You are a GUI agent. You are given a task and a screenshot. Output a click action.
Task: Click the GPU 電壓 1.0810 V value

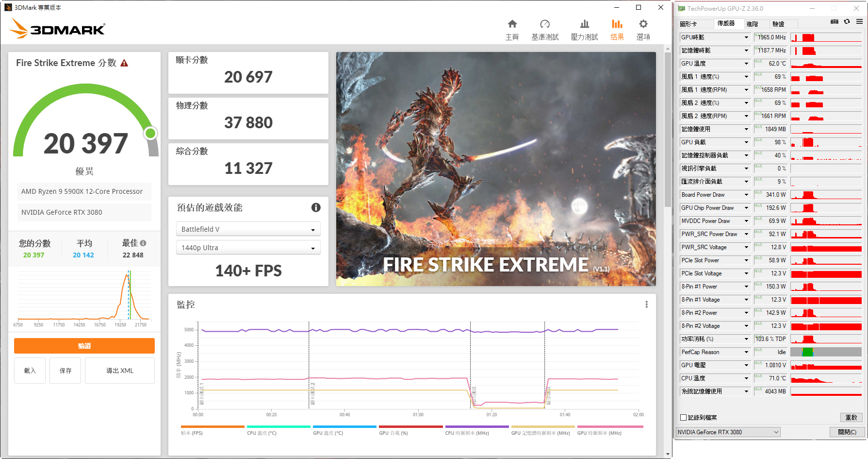[770, 365]
